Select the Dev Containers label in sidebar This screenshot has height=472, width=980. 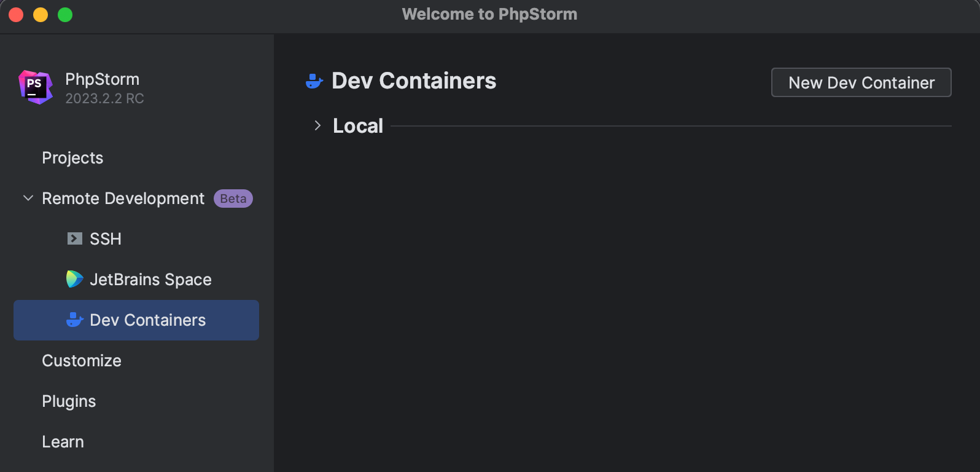(148, 320)
